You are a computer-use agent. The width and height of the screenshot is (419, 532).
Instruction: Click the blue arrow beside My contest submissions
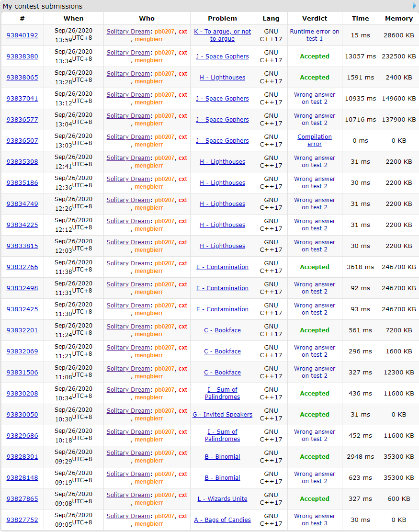[414, 6]
